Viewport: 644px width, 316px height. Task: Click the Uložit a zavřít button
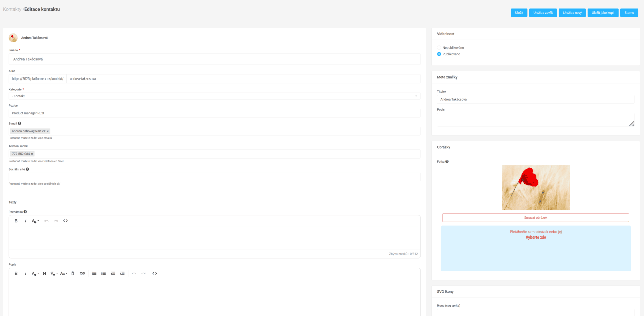pos(542,13)
